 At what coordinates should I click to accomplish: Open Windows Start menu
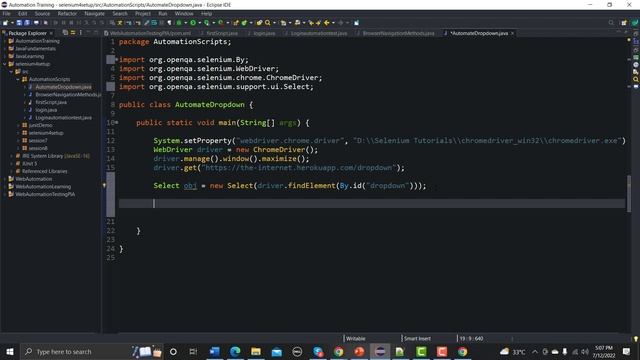(x=10, y=351)
